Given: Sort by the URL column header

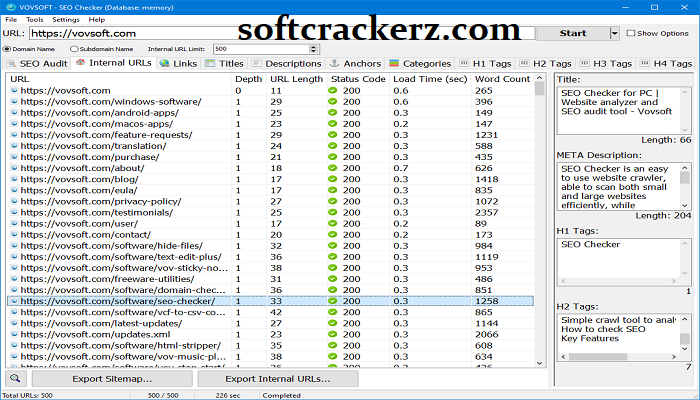Looking at the screenshot, I should coord(119,79).
